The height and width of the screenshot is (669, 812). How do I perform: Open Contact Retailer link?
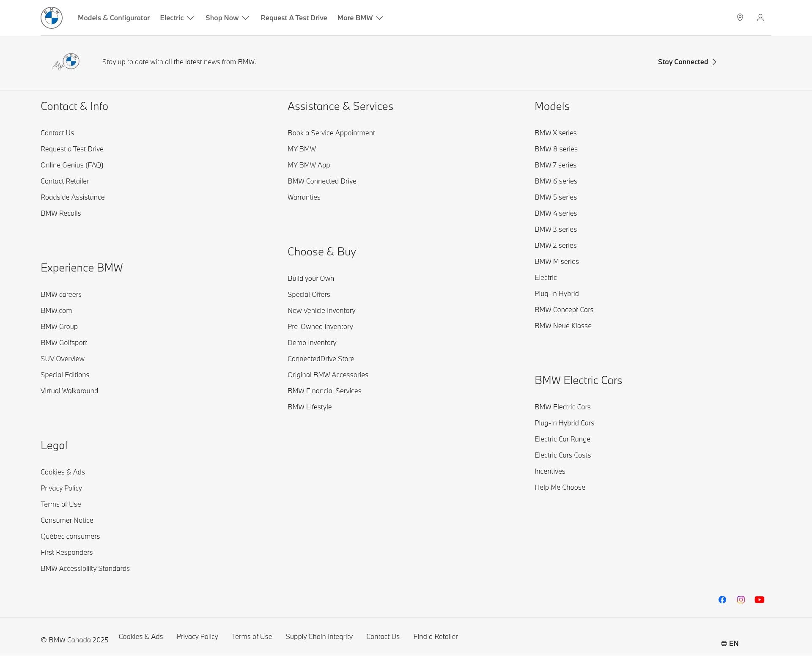pyautogui.click(x=65, y=181)
